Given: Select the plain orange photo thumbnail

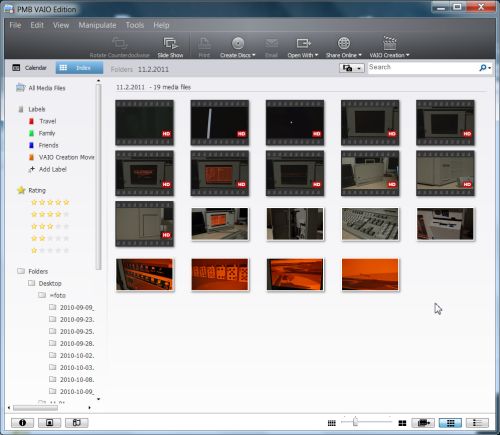Looking at the screenshot, I should pos(370,275).
